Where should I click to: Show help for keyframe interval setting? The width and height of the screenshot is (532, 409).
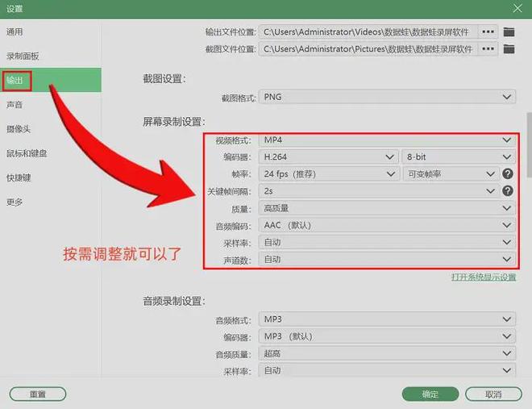pos(508,190)
